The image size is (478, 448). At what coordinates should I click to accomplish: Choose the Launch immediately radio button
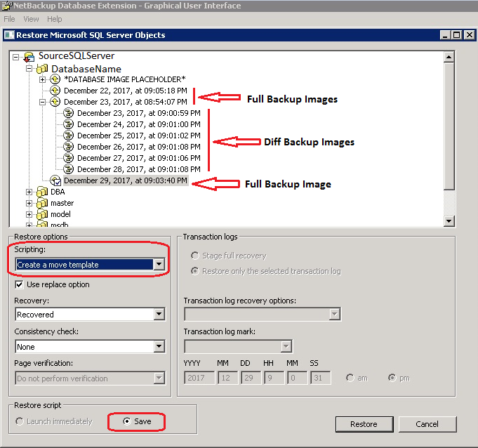click(20, 421)
